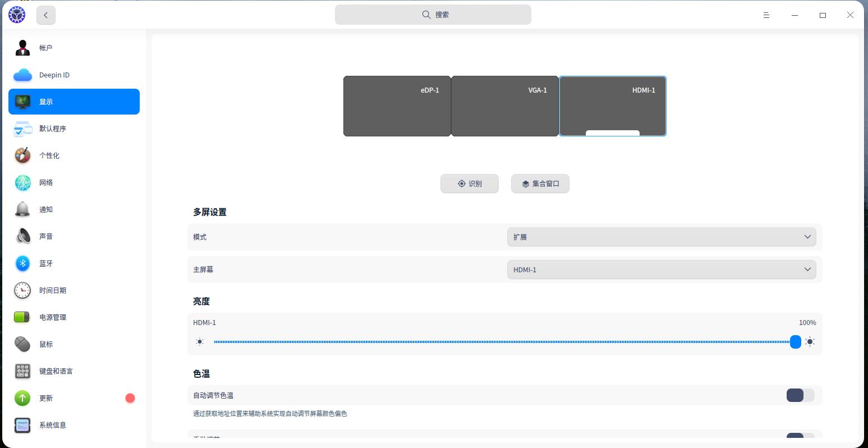Open the 蓝牙 Bluetooth icon

22,263
